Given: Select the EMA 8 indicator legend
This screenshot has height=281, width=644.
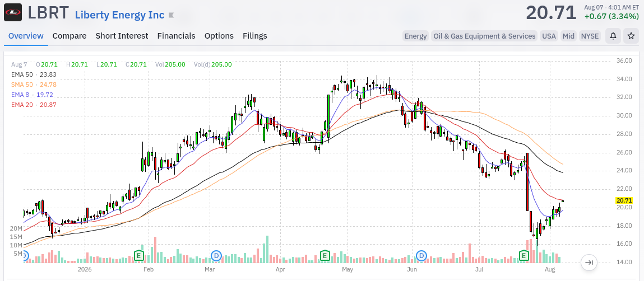Looking at the screenshot, I should point(31,95).
